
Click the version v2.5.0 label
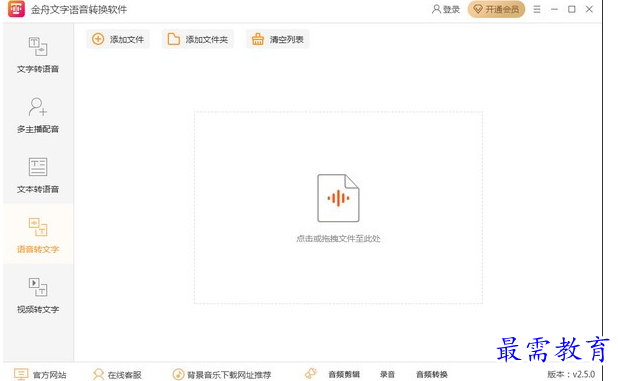tap(571, 374)
